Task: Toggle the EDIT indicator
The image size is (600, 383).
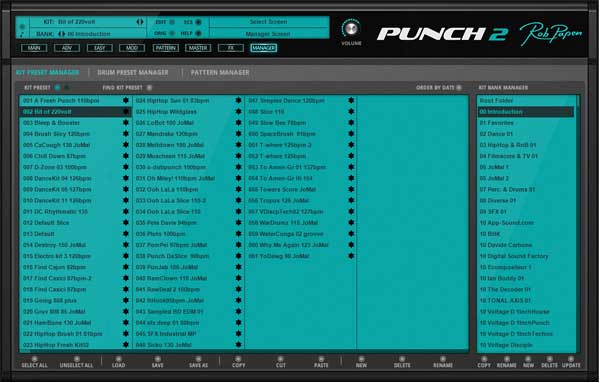Action: point(172,22)
